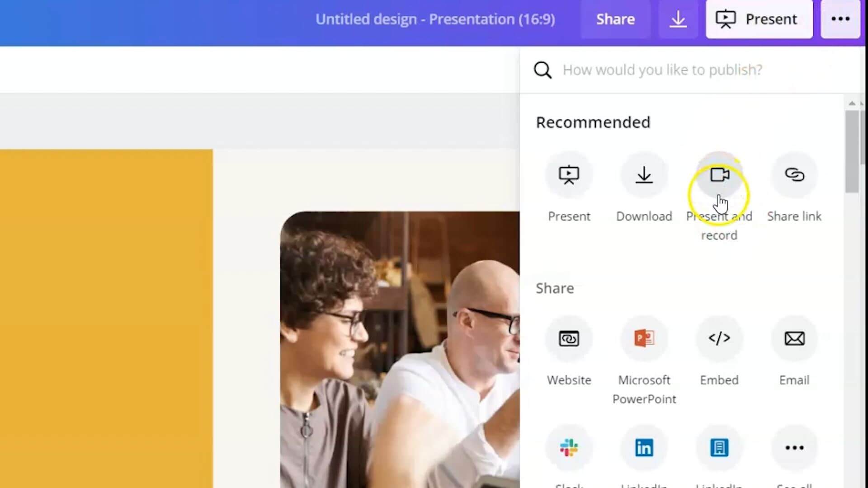Select the See all options ellipsis

[794, 447]
